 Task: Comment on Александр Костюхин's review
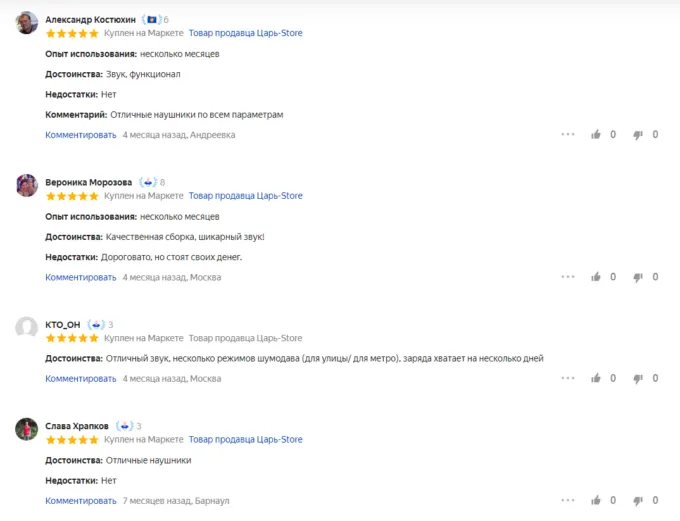81,135
